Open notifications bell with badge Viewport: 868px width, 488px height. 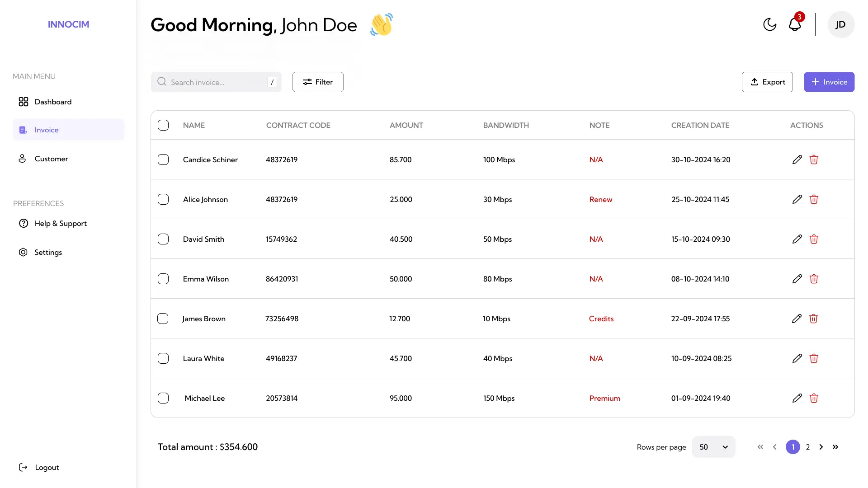[x=795, y=24]
